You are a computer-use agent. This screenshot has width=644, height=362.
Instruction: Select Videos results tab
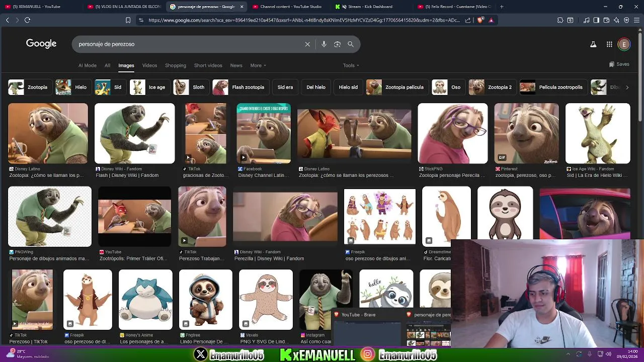coord(149,65)
